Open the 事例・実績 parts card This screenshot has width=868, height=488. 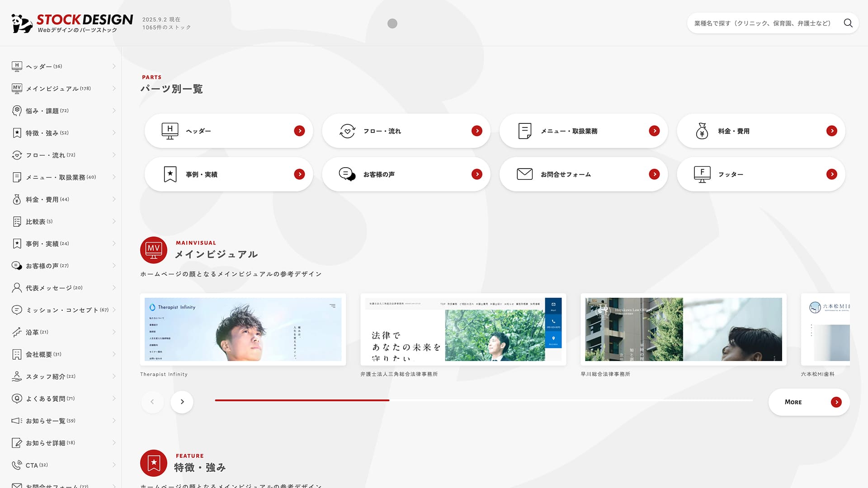[x=229, y=174]
